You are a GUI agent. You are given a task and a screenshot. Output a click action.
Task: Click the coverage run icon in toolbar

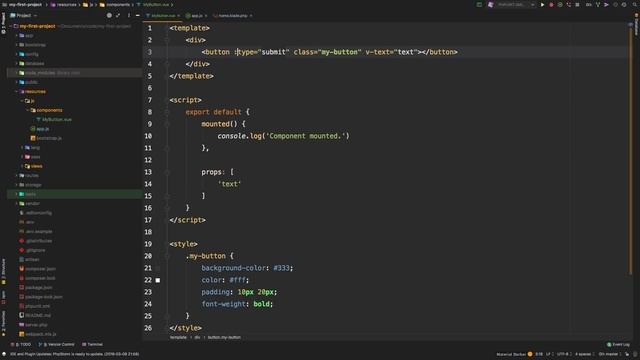click(560, 5)
